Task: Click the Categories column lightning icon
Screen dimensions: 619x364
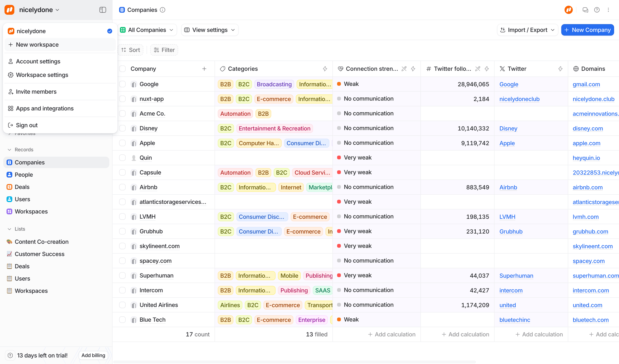Action: [325, 69]
